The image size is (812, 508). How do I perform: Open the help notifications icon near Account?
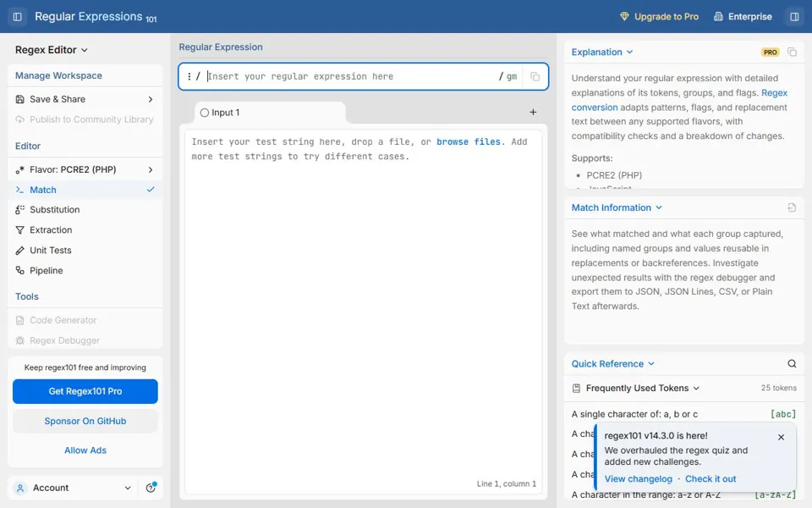[x=151, y=488]
